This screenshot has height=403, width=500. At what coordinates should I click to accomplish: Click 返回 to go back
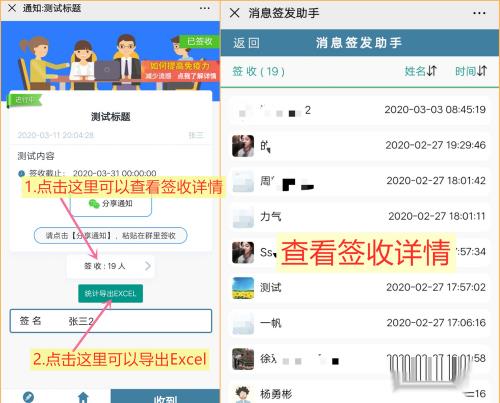coord(246,43)
